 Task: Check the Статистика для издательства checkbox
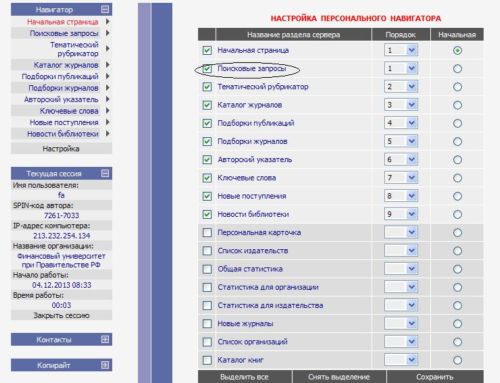[x=207, y=305]
